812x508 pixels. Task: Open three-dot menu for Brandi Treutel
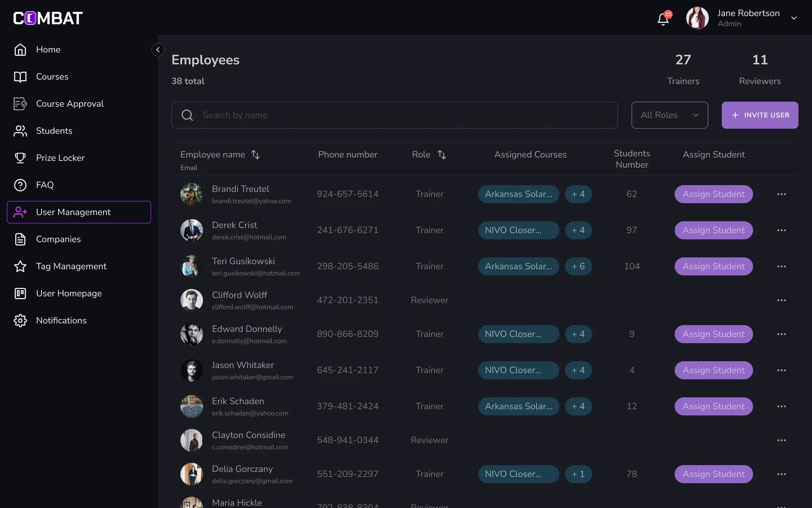781,194
